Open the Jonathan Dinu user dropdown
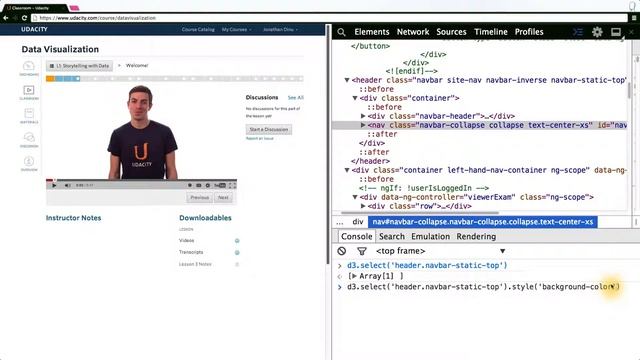Viewport: 640px width, 360px height. pyautogui.click(x=280, y=29)
